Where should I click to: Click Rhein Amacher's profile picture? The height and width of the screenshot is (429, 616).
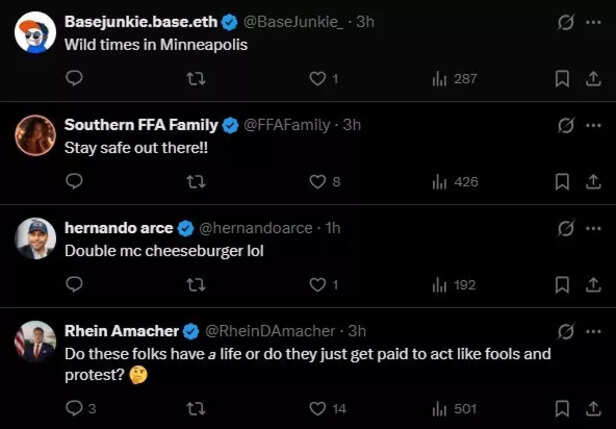click(35, 341)
